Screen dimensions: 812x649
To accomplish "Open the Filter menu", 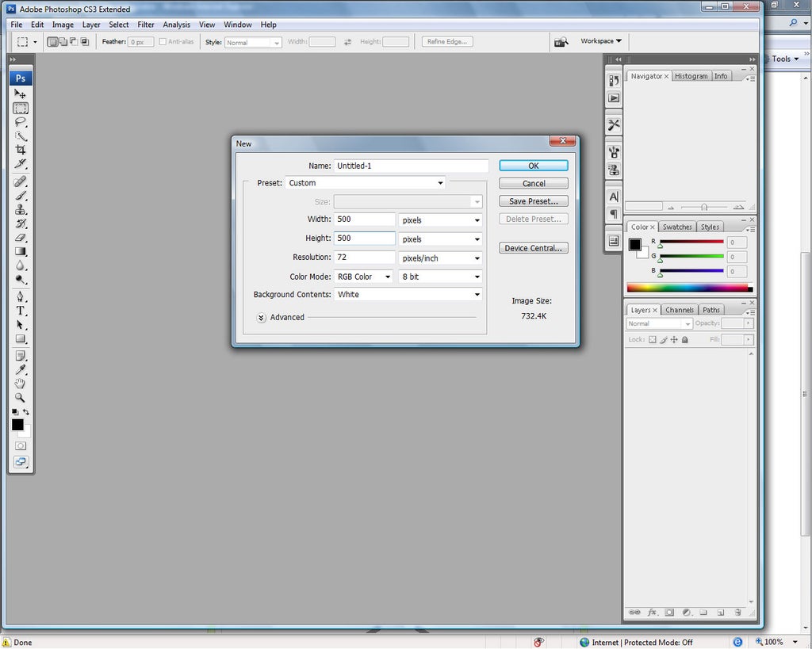I will (x=145, y=25).
